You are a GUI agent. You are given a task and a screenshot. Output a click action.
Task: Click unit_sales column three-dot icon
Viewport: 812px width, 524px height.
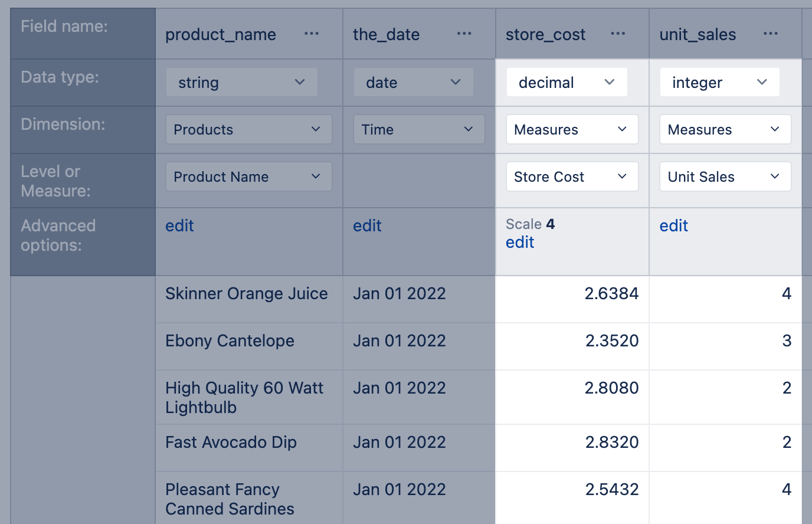(770, 34)
